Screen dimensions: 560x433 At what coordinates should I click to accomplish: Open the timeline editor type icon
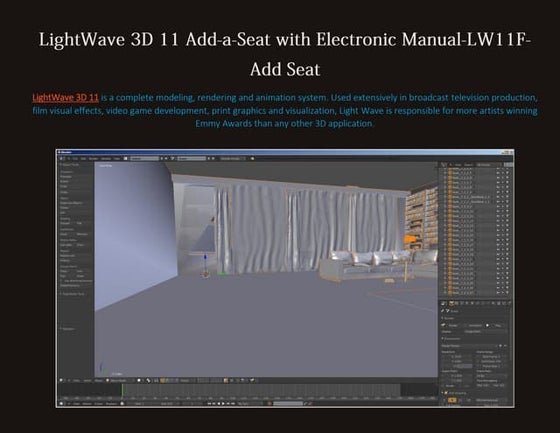pyautogui.click(x=61, y=404)
